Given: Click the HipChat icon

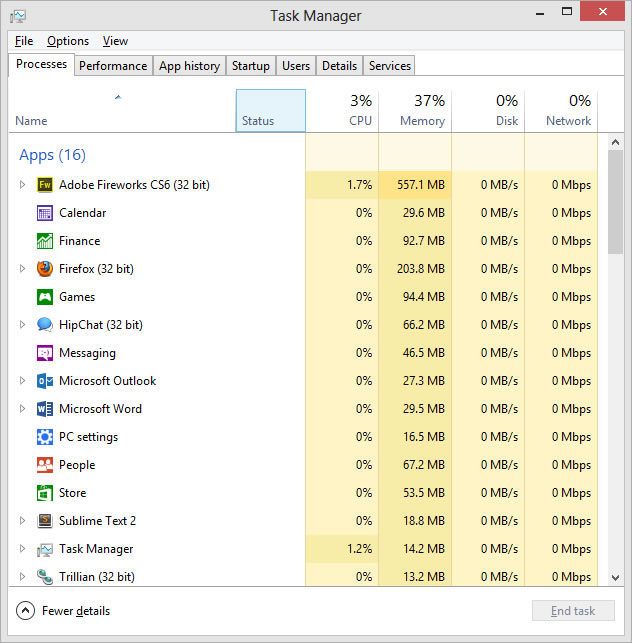Looking at the screenshot, I should pos(45,325).
